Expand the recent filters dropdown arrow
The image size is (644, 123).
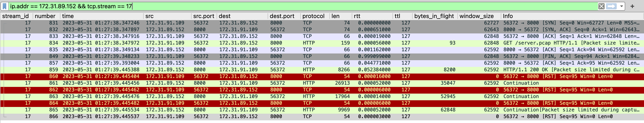(x=621, y=6)
